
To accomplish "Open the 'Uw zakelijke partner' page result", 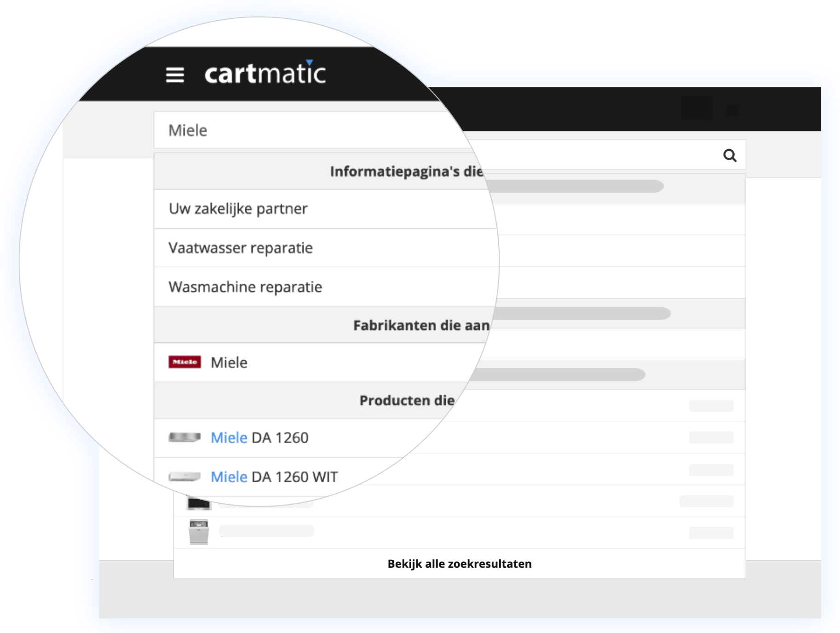I will click(x=238, y=209).
